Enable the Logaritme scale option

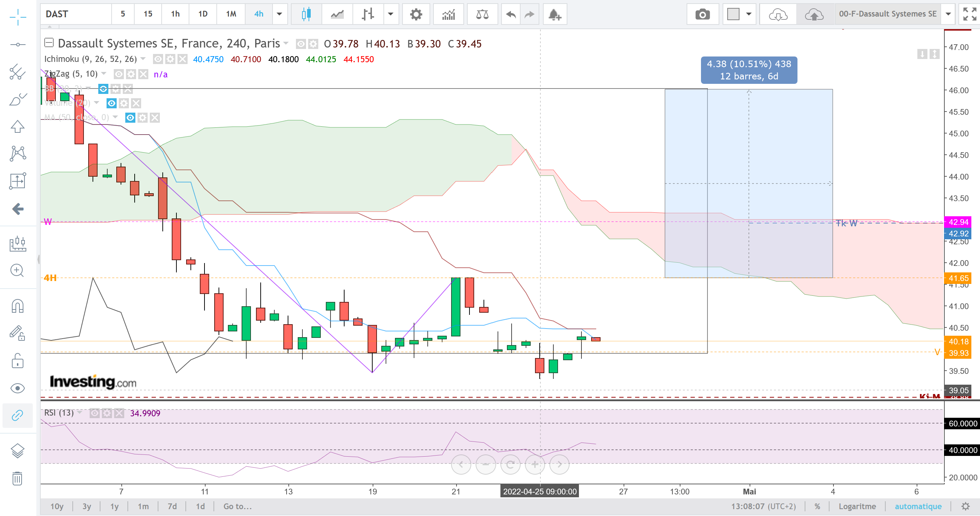(857, 506)
